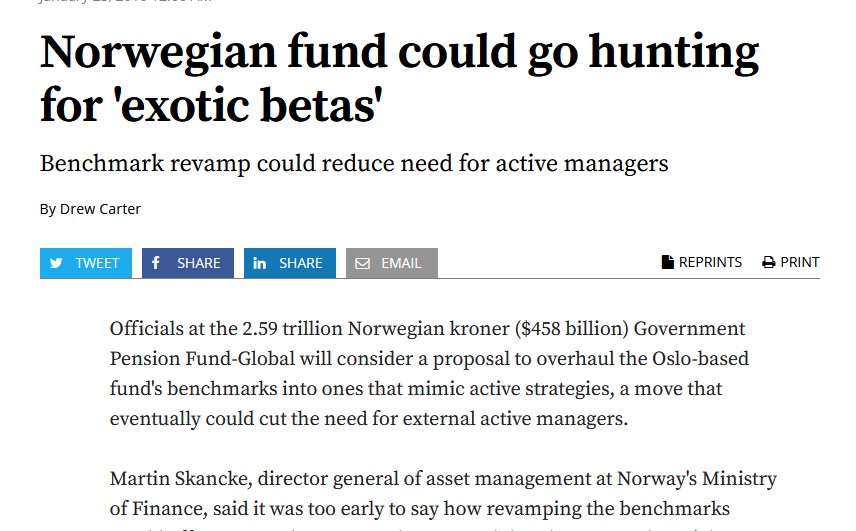Click the envelope icon for email
The height and width of the screenshot is (531, 856).
point(362,263)
